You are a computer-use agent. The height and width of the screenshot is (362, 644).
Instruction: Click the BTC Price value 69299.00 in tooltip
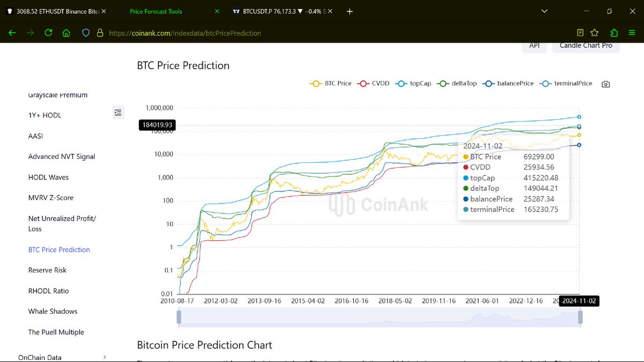pyautogui.click(x=539, y=157)
